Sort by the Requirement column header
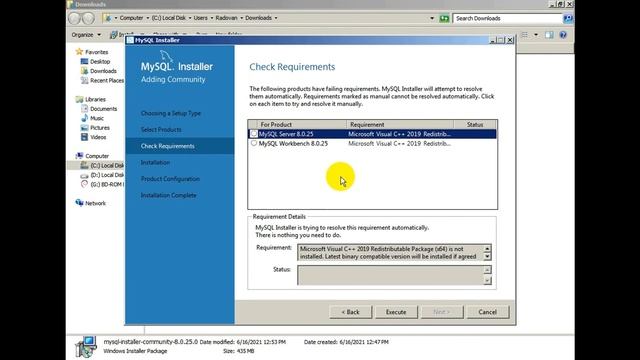This screenshot has height=360, width=640. tap(400, 124)
